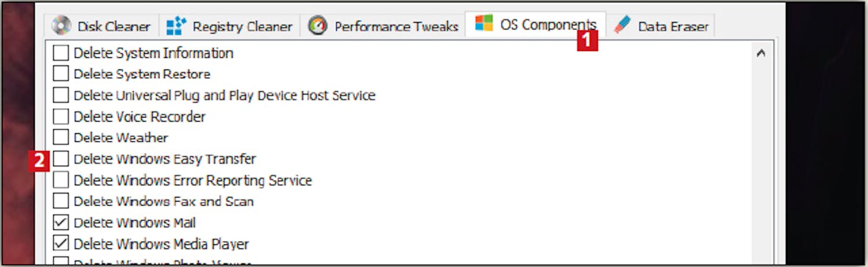This screenshot has width=868, height=267.
Task: Enable Delete Windows Easy Transfer
Action: point(61,159)
